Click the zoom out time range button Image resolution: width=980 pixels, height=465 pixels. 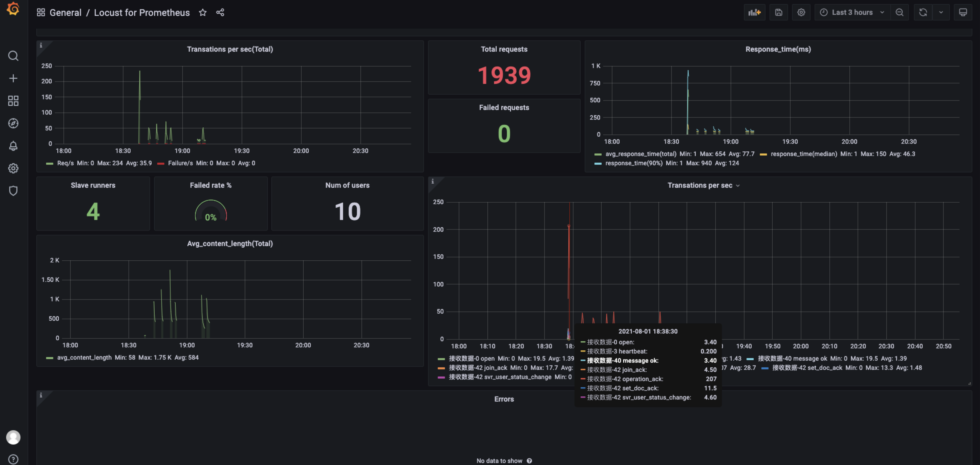899,13
